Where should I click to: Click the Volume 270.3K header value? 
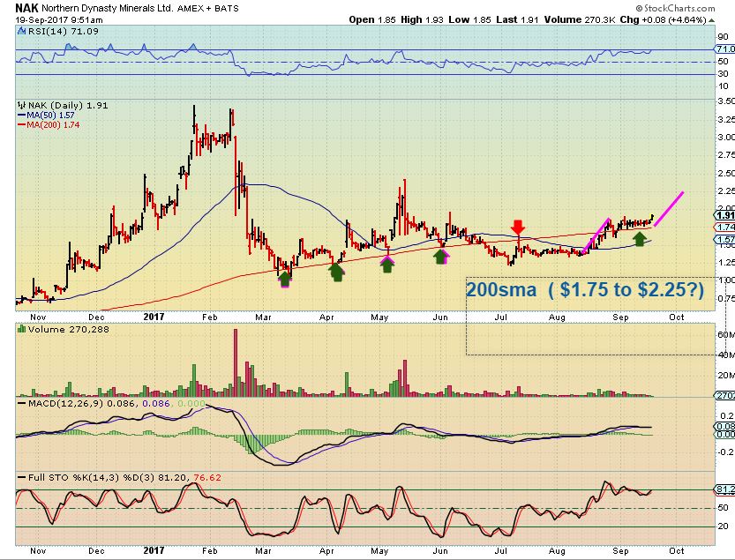point(580,19)
